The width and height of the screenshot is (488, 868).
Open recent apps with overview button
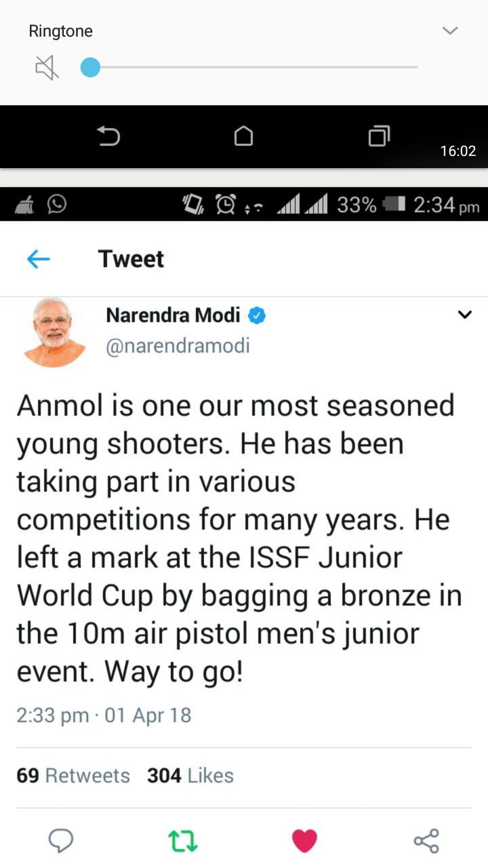[x=379, y=137]
